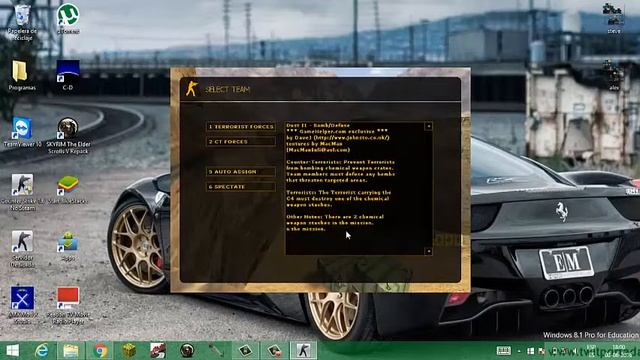Pick the Spectate option
The height and width of the screenshot is (360, 640).
click(241, 187)
